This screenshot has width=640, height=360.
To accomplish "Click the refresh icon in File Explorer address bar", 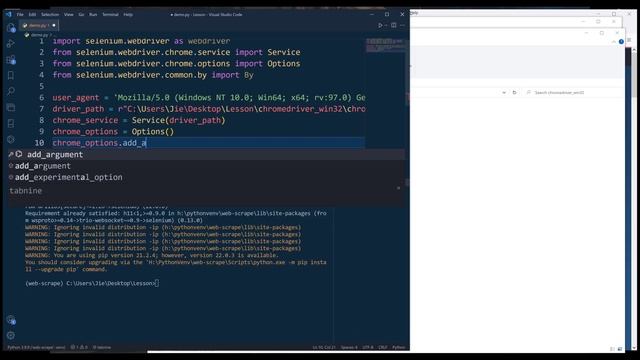I will coord(514,93).
